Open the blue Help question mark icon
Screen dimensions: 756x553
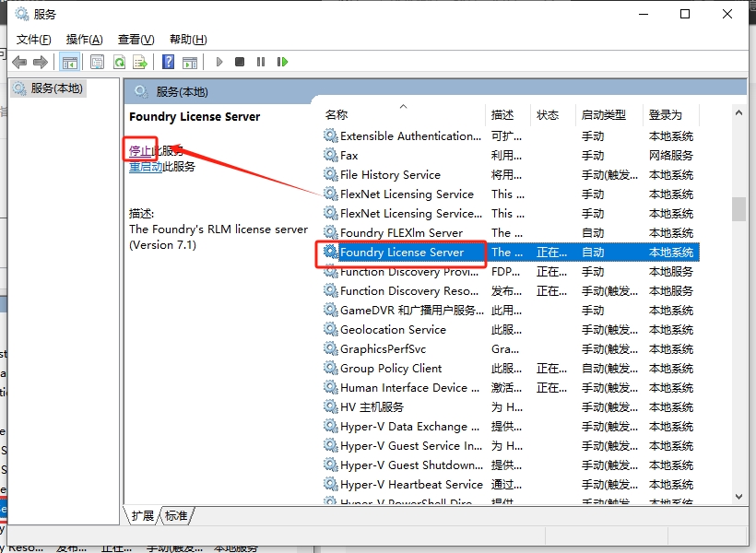click(x=168, y=62)
